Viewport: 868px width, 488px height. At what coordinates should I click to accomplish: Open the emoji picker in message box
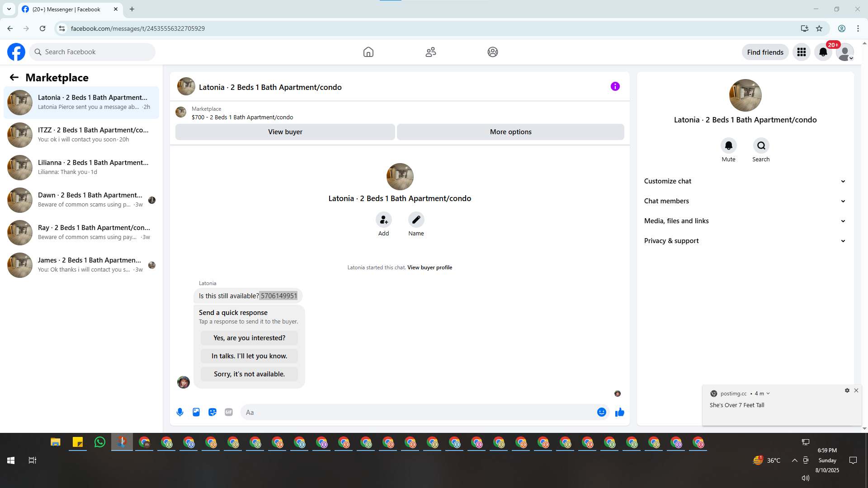coord(601,412)
